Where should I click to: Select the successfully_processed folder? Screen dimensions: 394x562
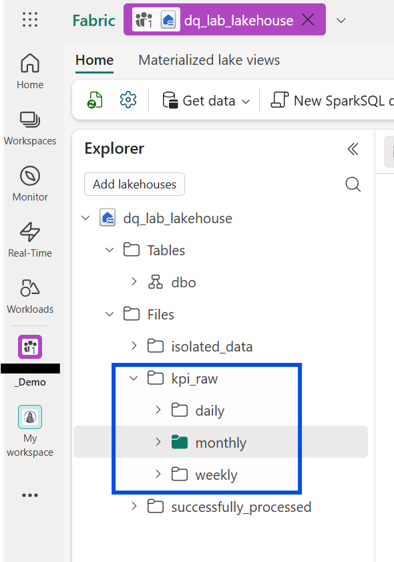tap(241, 507)
